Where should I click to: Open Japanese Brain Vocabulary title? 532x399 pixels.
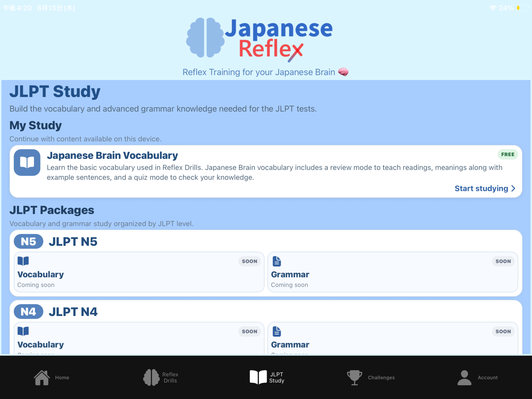[x=112, y=155]
